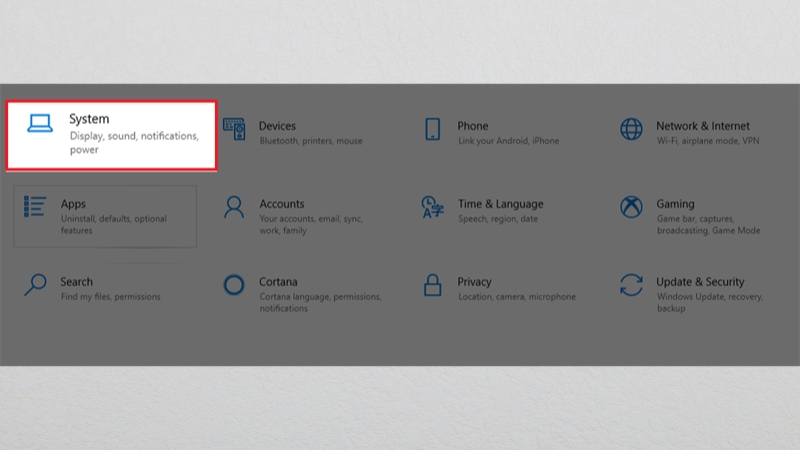Click the System laptop icon
Image resolution: width=800 pixels, height=450 pixels.
coord(40,124)
